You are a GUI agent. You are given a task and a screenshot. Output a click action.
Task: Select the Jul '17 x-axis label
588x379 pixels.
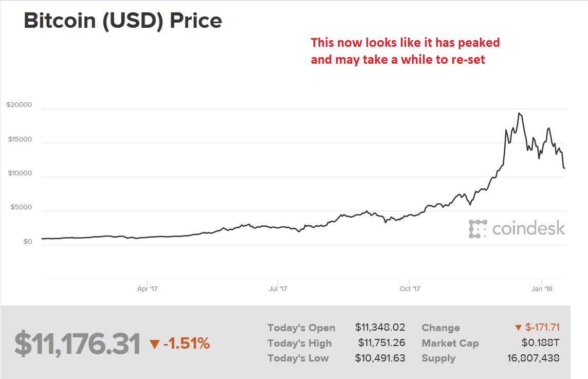(278, 288)
